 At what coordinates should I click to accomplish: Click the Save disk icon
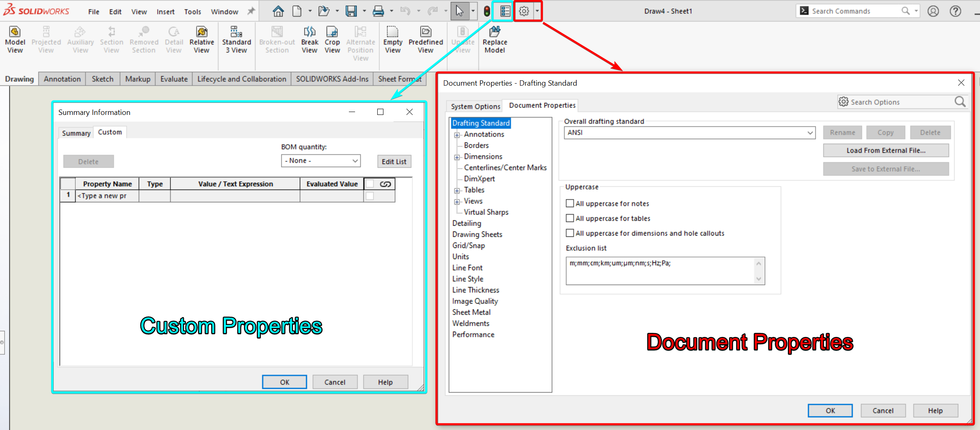(x=351, y=11)
